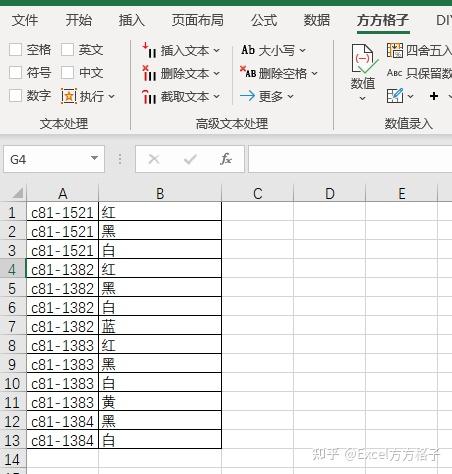Expand the 删除空格 dropdown arrow
This screenshot has width=452, height=474.
coord(315,73)
